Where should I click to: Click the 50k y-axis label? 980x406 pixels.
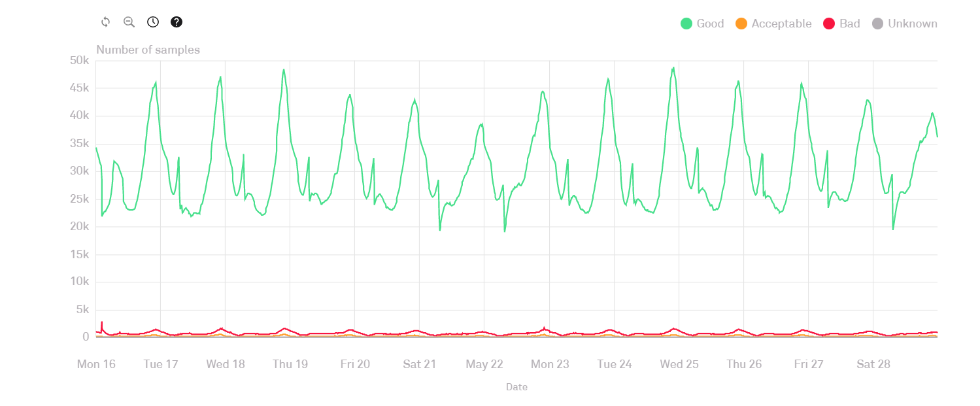[x=79, y=61]
